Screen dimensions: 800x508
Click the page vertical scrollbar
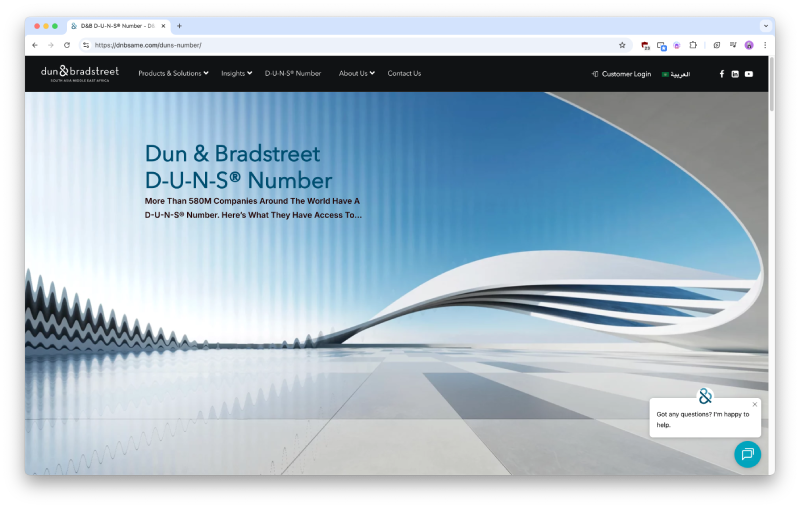tap(771, 84)
